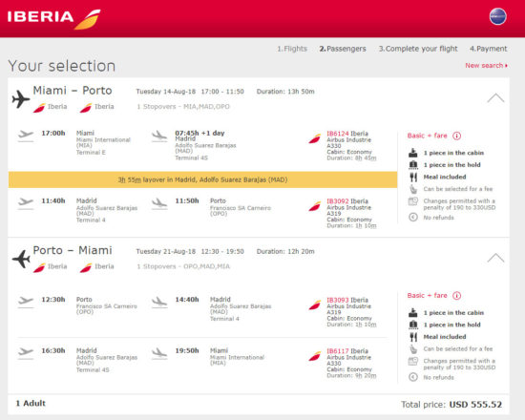The height and width of the screenshot is (420, 525).
Task: Open flight number IB3092 link
Action: (x=338, y=201)
